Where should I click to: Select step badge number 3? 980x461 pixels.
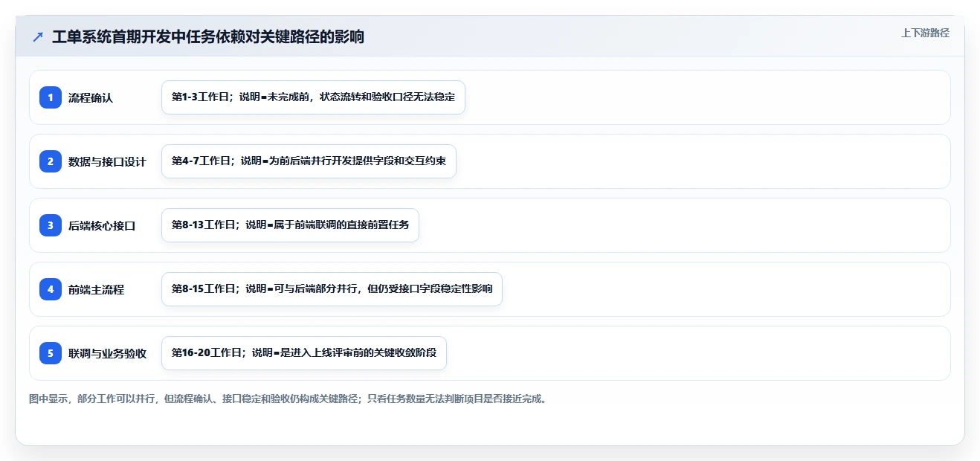tap(51, 225)
